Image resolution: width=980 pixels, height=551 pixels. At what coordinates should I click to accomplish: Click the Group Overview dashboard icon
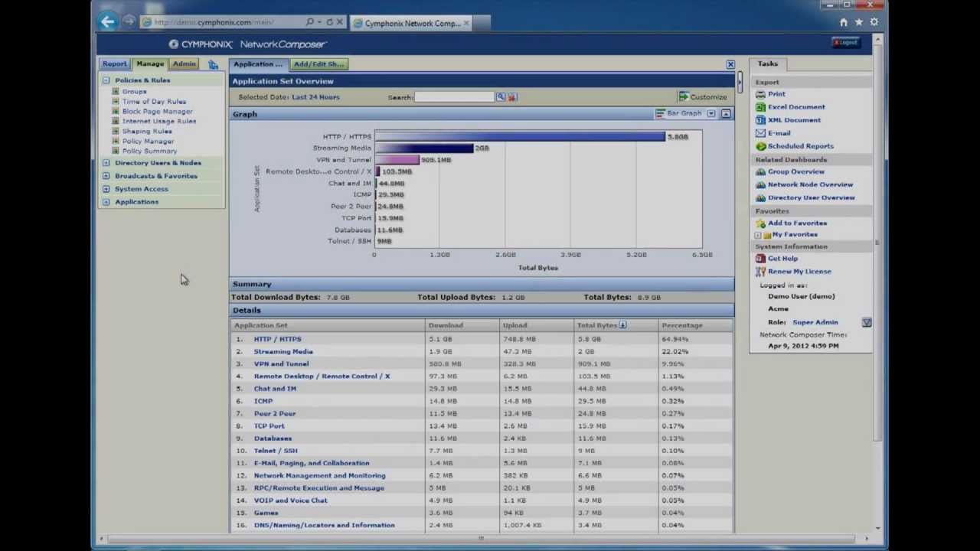[x=760, y=172]
